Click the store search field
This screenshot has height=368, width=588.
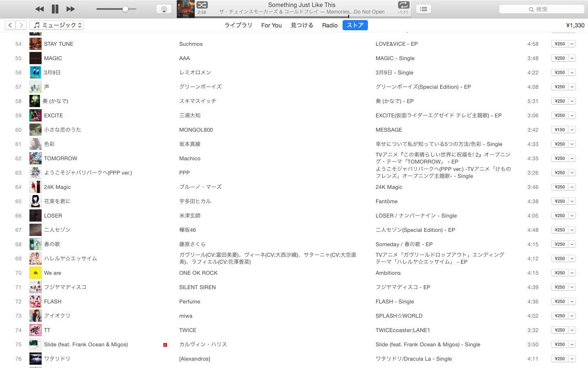541,9
